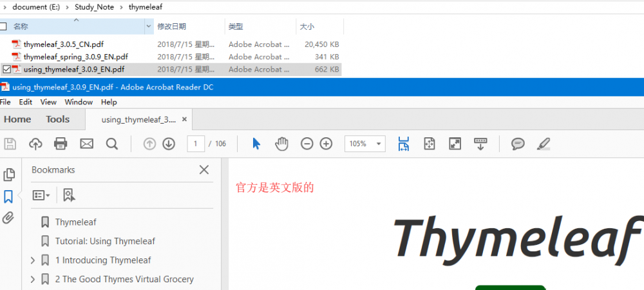Open the 名称 column filter dropdown arrow
This screenshot has height=290, width=644.
149,26
